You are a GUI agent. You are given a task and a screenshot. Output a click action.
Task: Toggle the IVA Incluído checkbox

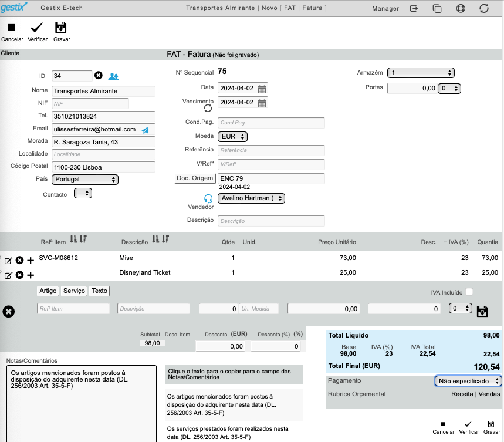point(469,292)
